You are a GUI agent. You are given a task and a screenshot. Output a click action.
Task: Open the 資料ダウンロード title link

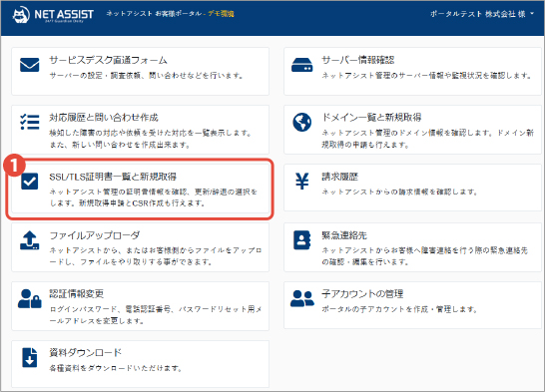(x=86, y=353)
